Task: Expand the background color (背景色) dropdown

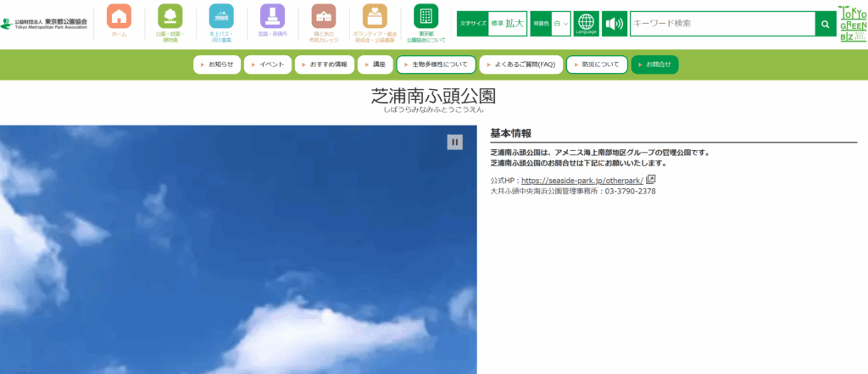Action: tap(561, 24)
